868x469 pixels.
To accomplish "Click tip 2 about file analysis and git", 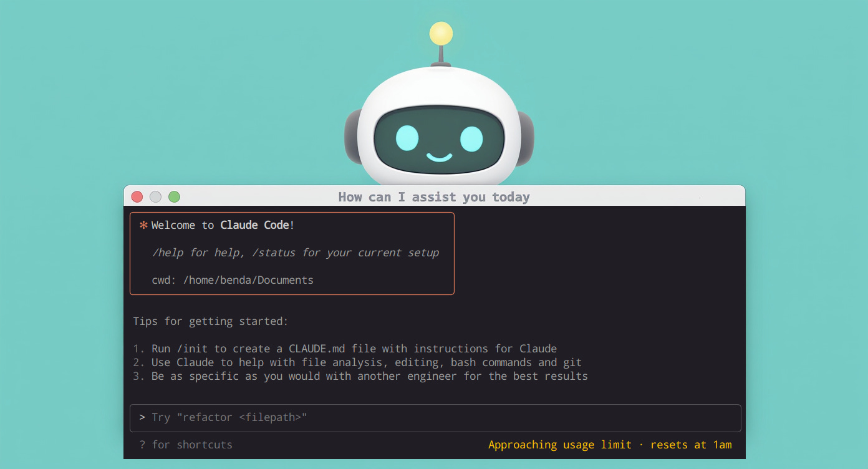I will (x=357, y=362).
